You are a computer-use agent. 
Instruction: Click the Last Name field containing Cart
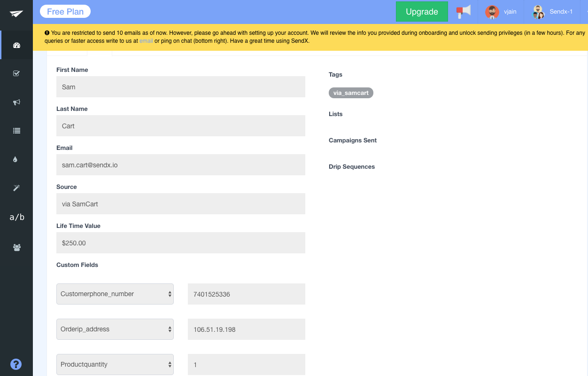tap(181, 126)
